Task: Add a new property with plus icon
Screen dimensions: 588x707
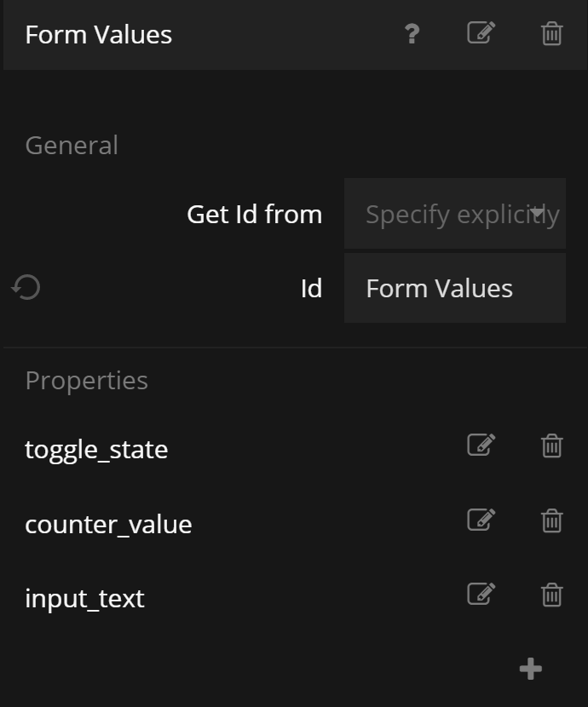Action: coord(531,670)
